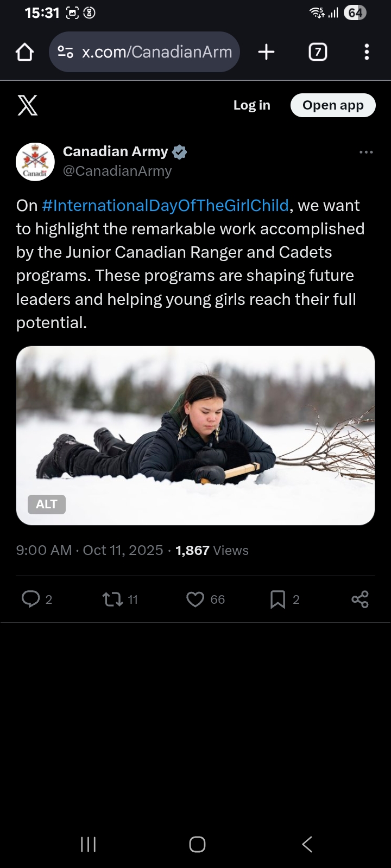
Task: Reply to the Canadian Army post
Action: pyautogui.click(x=31, y=599)
